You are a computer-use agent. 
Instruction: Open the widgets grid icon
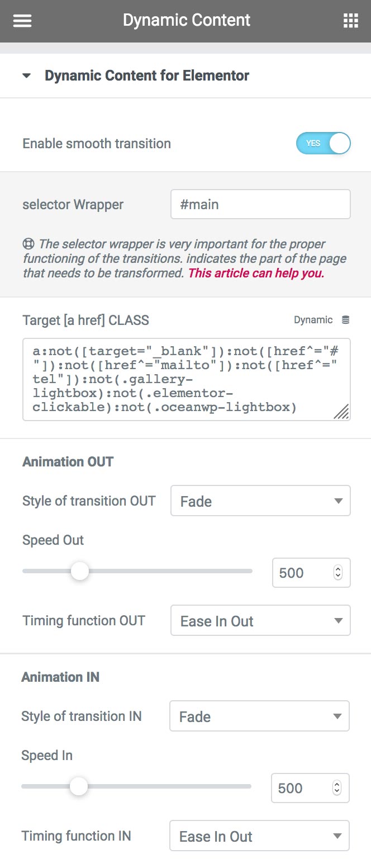pos(350,21)
